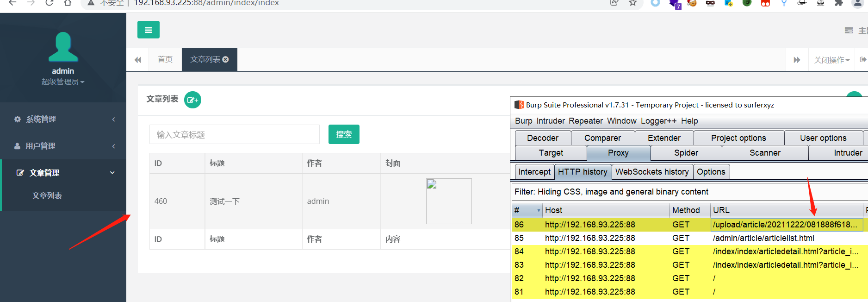Click the logout icon beside 关闭操作
This screenshot has height=302, width=868.
pos(863,60)
